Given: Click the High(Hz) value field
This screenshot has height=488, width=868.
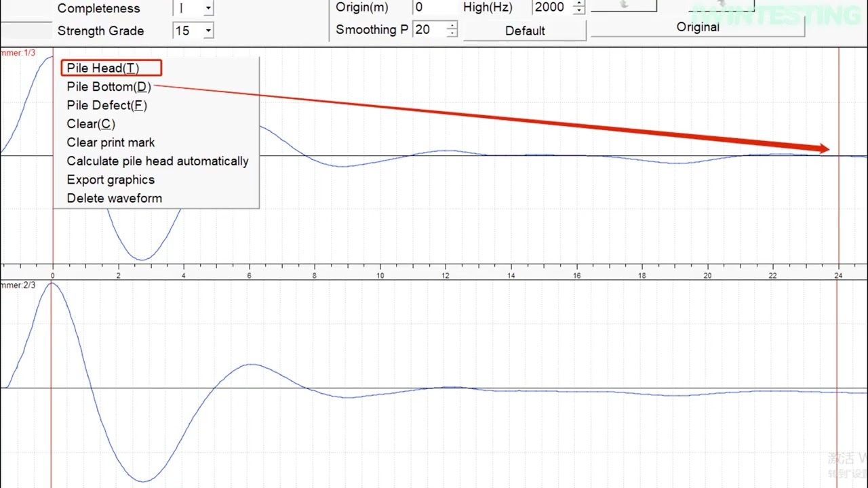Looking at the screenshot, I should (552, 7).
